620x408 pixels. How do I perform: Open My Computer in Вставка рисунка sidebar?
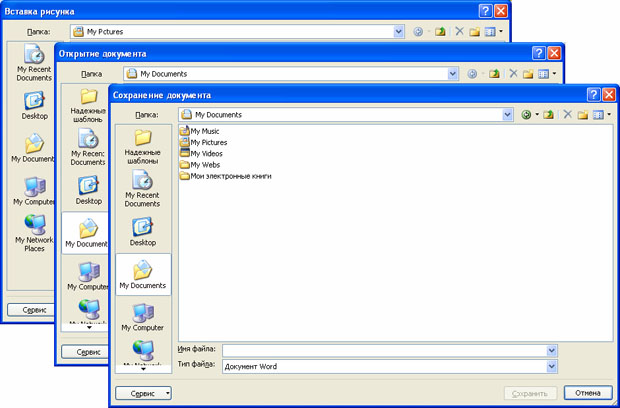pyautogui.click(x=34, y=191)
